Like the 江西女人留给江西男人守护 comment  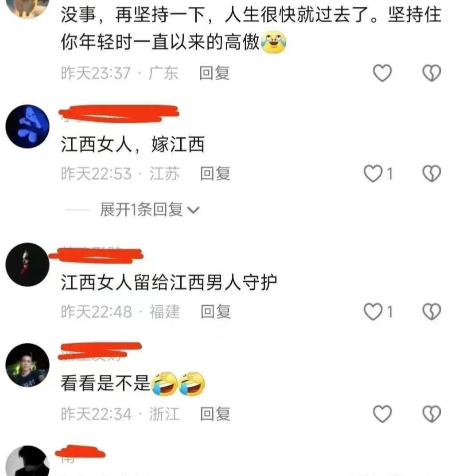pyautogui.click(x=373, y=312)
